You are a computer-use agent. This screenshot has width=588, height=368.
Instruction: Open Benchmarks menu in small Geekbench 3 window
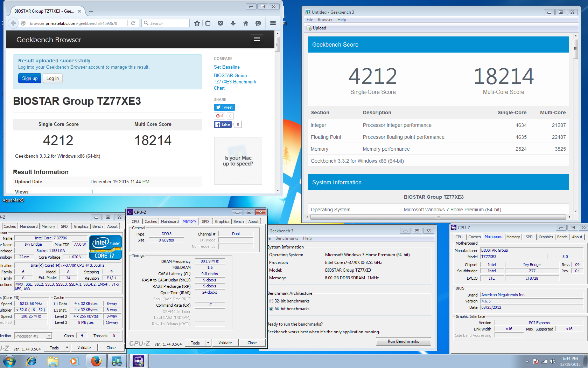[287, 238]
